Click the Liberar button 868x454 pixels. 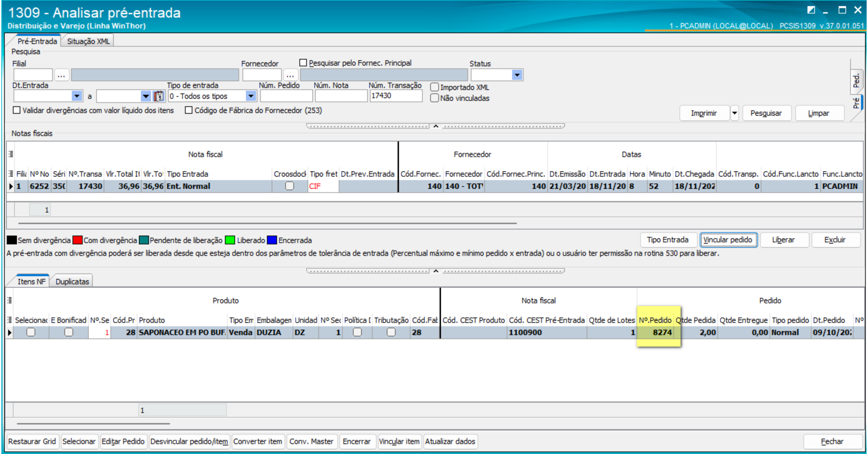click(x=784, y=240)
